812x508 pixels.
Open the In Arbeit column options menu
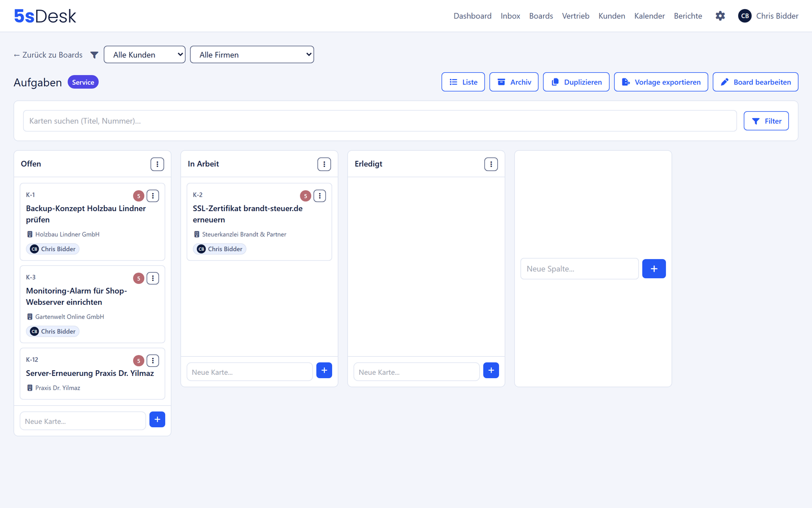324,164
